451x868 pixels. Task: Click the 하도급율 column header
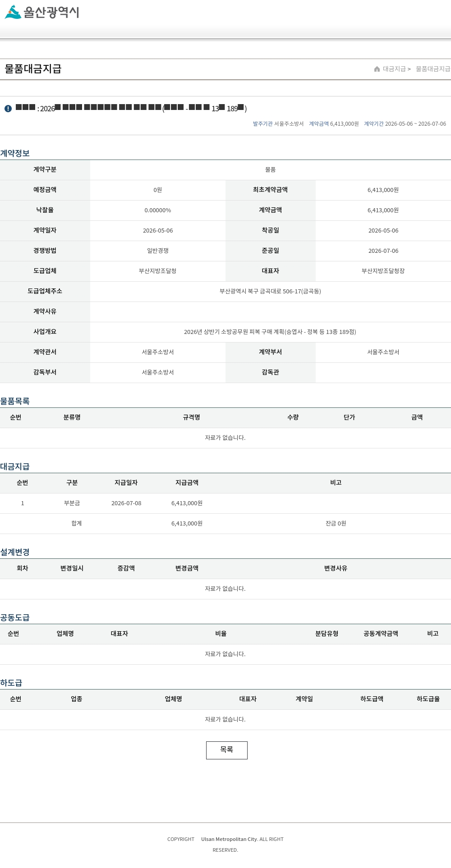(428, 699)
